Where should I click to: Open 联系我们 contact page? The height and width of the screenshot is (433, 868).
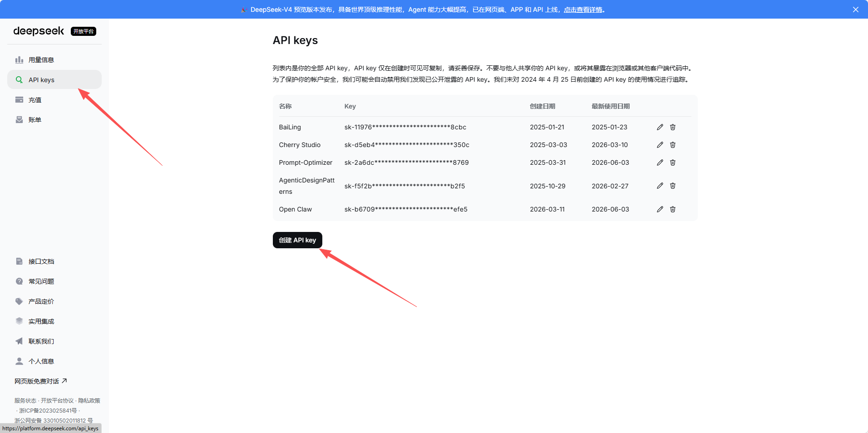tap(54, 341)
